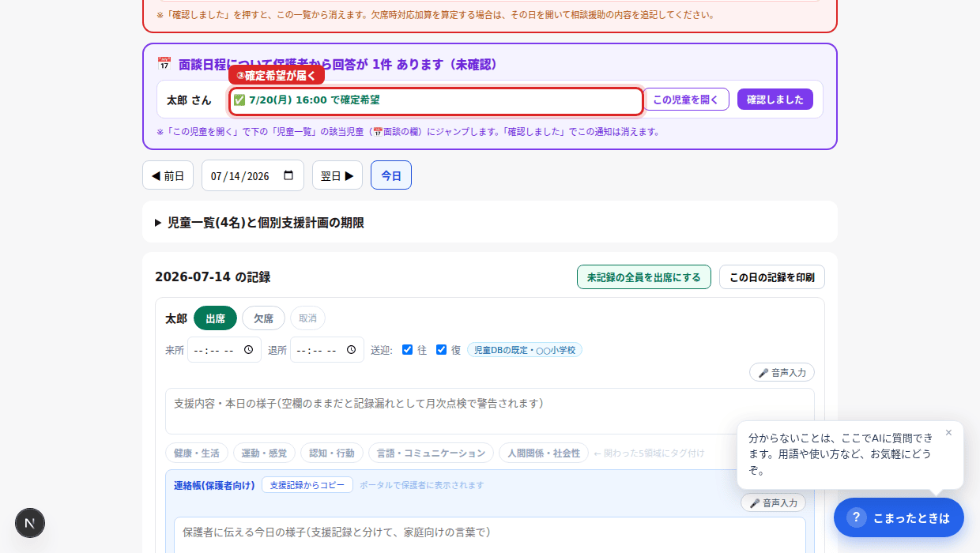Start 音声入力 for support record
980x553 pixels.
click(x=782, y=372)
